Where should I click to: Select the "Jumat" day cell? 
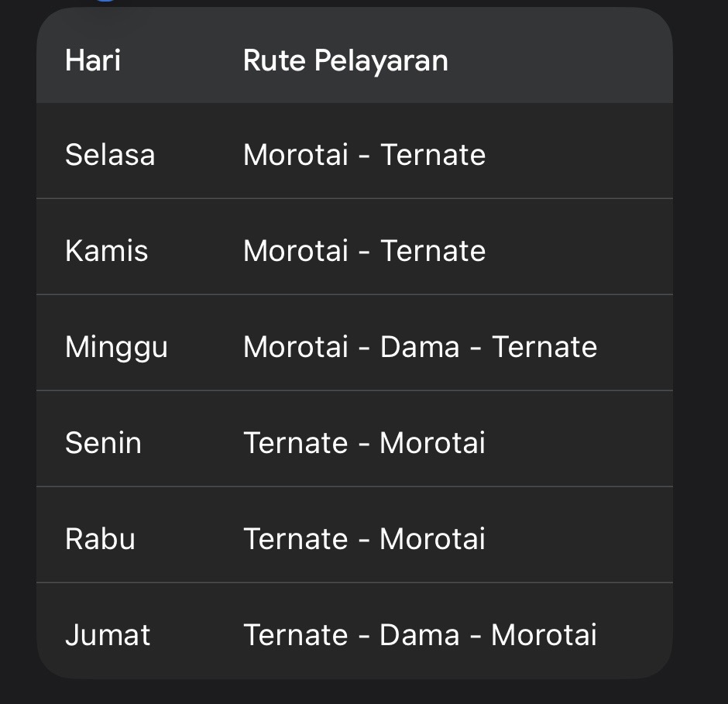click(x=108, y=635)
